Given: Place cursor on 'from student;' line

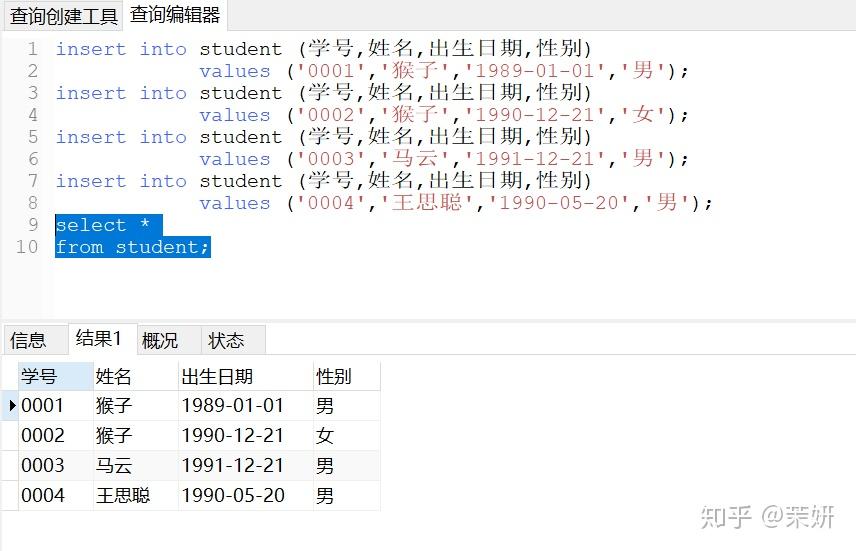Looking at the screenshot, I should 133,247.
